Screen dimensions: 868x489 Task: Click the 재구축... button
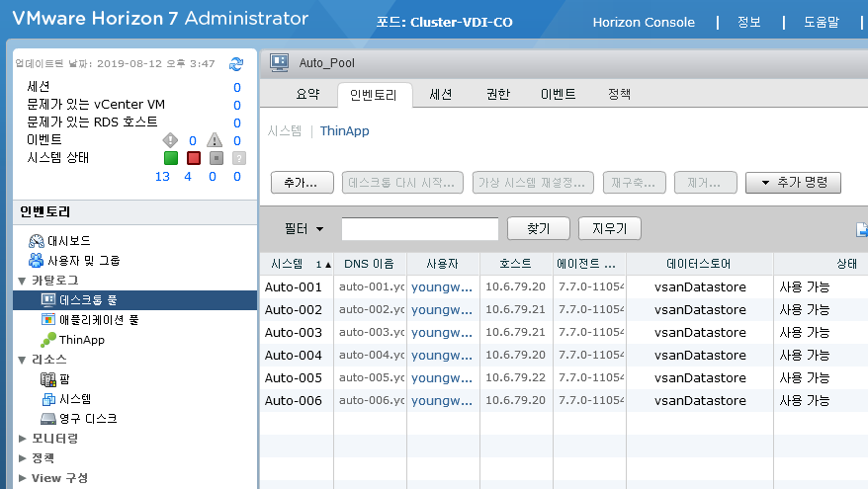[635, 183]
